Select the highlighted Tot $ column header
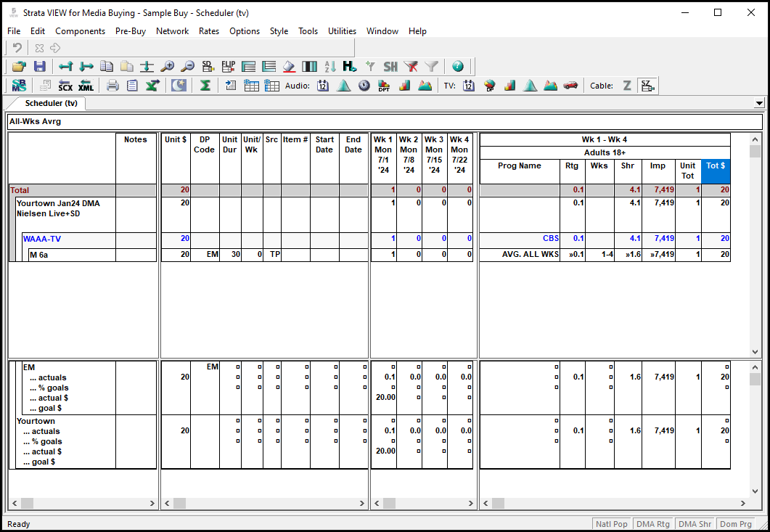Screen dimensions: 770x532 pos(716,171)
